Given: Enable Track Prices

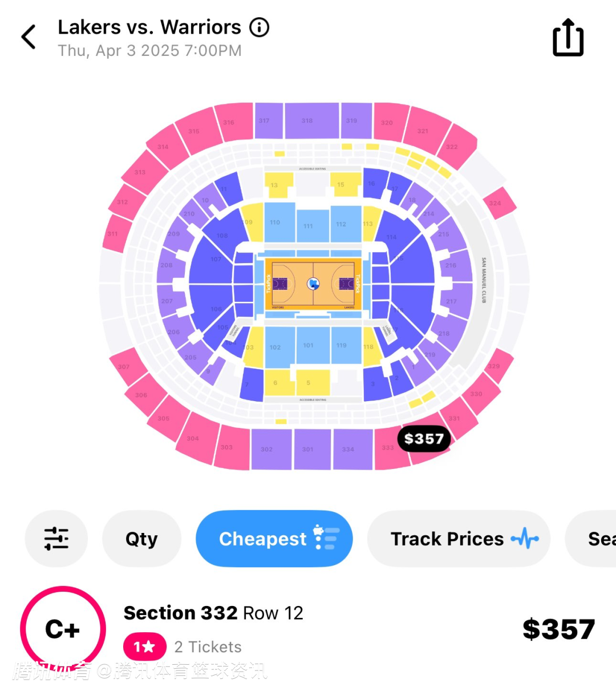Looking at the screenshot, I should [x=459, y=539].
